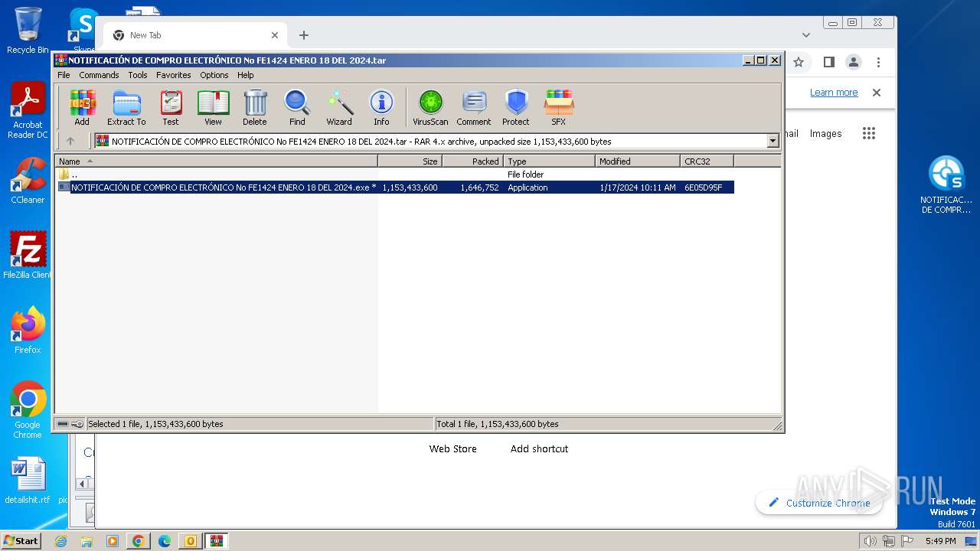
Task: Sort by the Size column header
Action: point(410,161)
